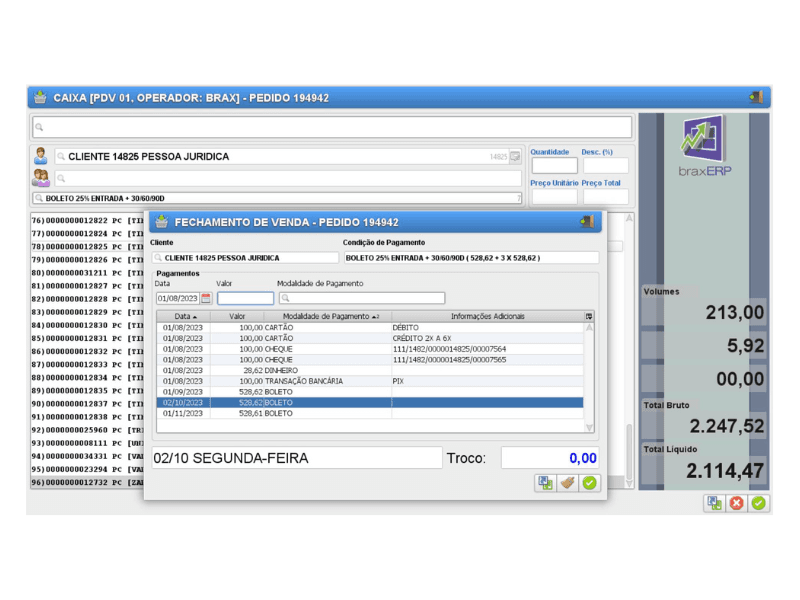Confirm sale closing with green check button
Screen dimensions: 800x600
click(x=589, y=483)
